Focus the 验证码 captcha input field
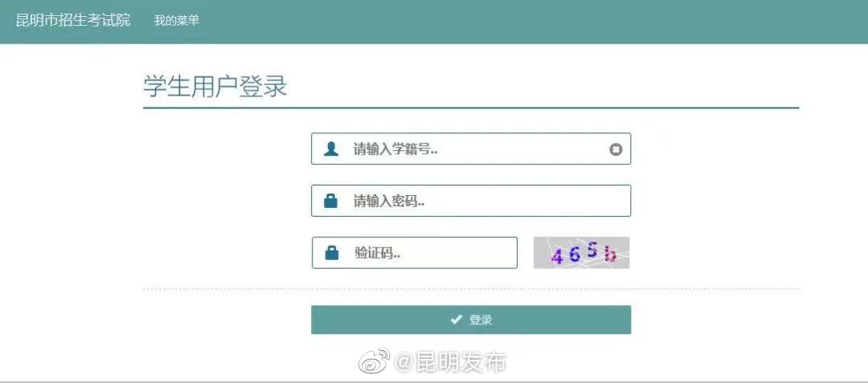Screen dimensions: 868x383 click(415, 253)
